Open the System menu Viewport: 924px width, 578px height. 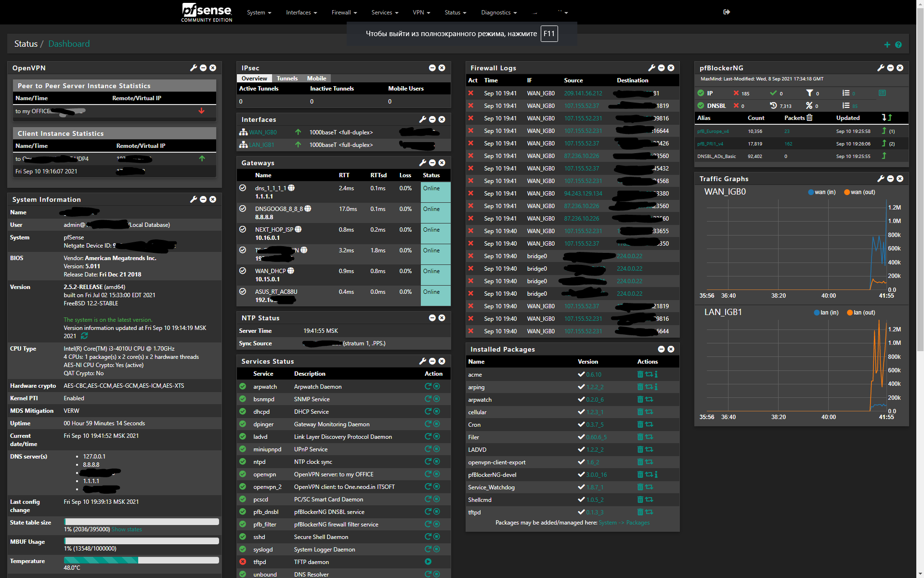(x=259, y=13)
